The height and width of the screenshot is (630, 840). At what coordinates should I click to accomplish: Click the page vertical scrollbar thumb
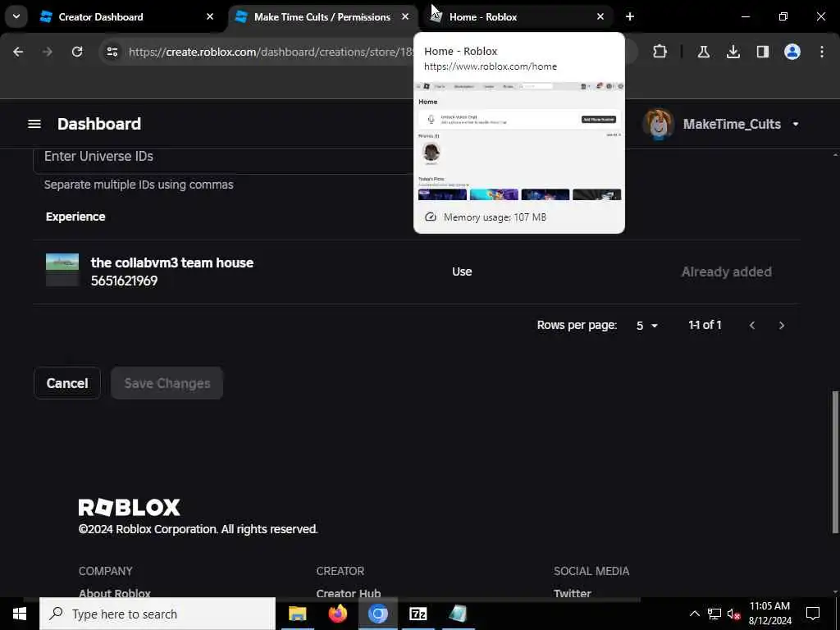[834, 462]
